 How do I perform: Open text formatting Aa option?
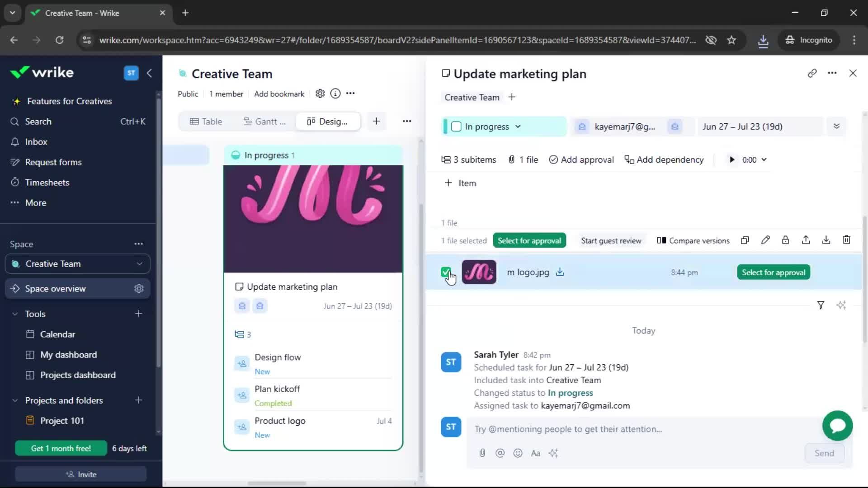[x=536, y=453]
